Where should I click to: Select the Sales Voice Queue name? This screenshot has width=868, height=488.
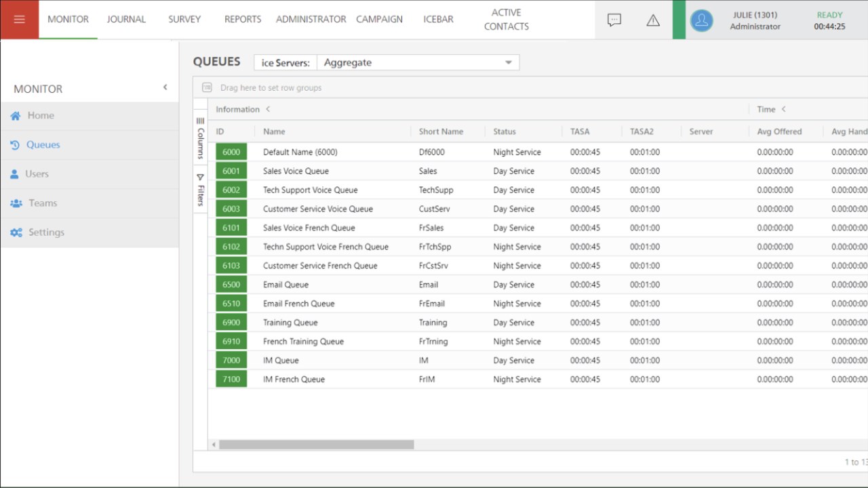click(296, 171)
